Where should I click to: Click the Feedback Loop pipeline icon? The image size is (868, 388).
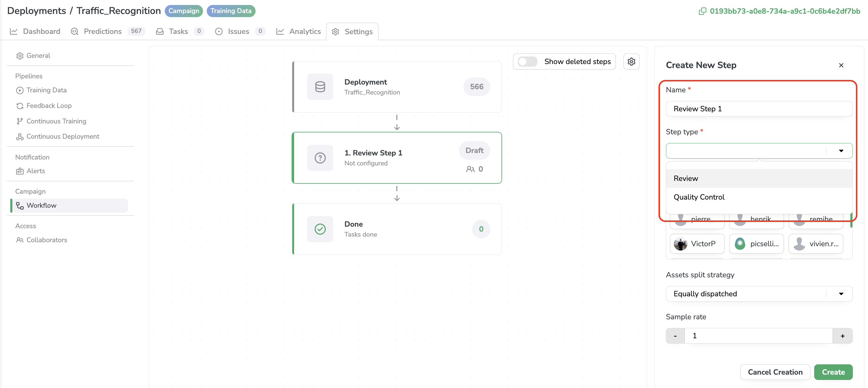[19, 105]
